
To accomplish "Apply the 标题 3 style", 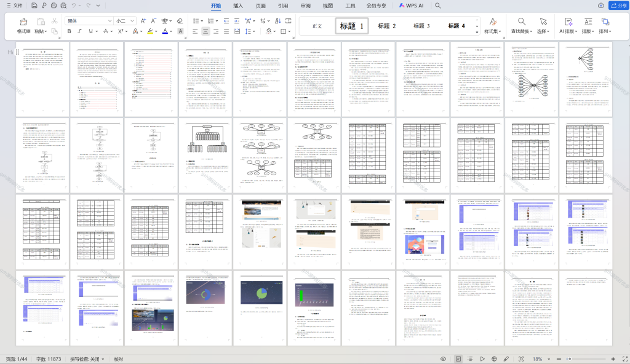I will pos(421,26).
